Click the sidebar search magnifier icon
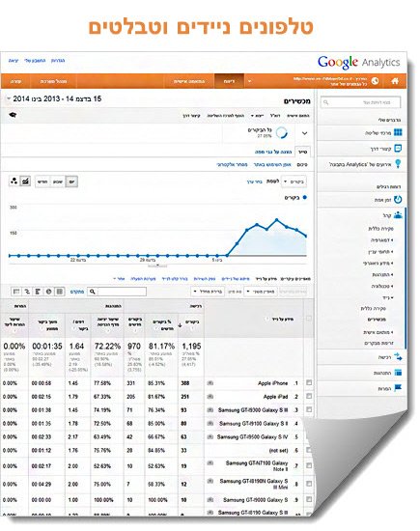The image size is (420, 531). coord(325,102)
